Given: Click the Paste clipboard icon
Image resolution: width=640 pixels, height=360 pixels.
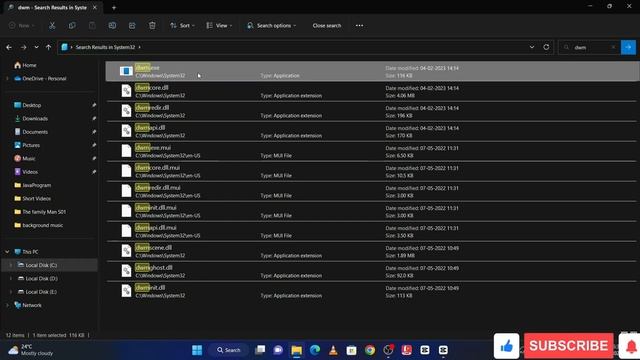Looking at the screenshot, I should click(92, 25).
